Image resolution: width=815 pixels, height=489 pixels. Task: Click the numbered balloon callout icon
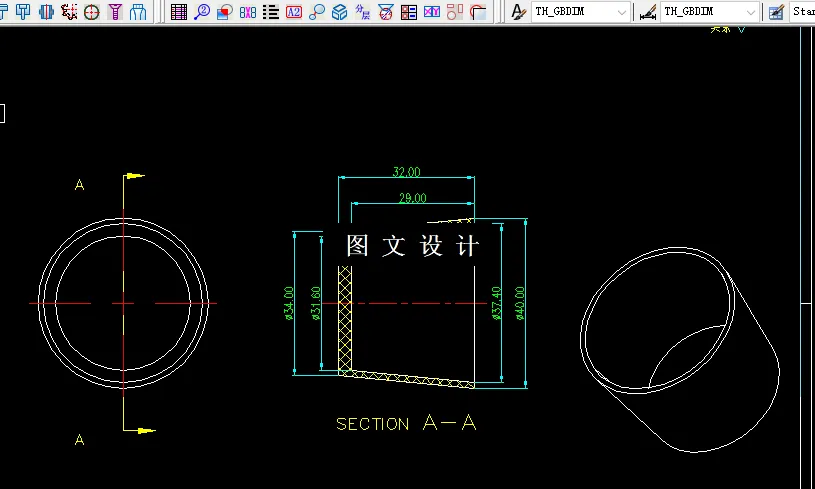coord(202,11)
